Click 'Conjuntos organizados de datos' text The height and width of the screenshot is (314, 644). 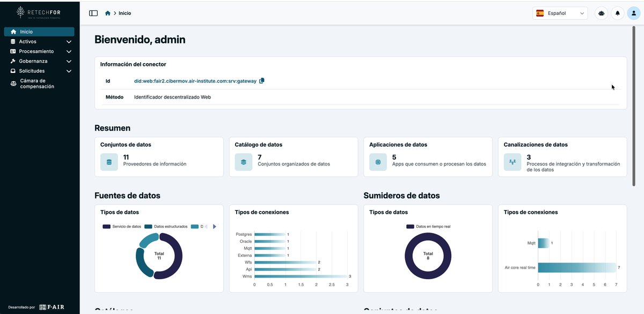[294, 164]
